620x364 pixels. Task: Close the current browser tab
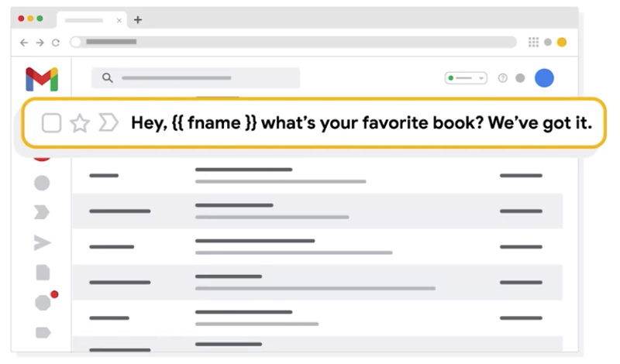pyautogui.click(x=119, y=21)
